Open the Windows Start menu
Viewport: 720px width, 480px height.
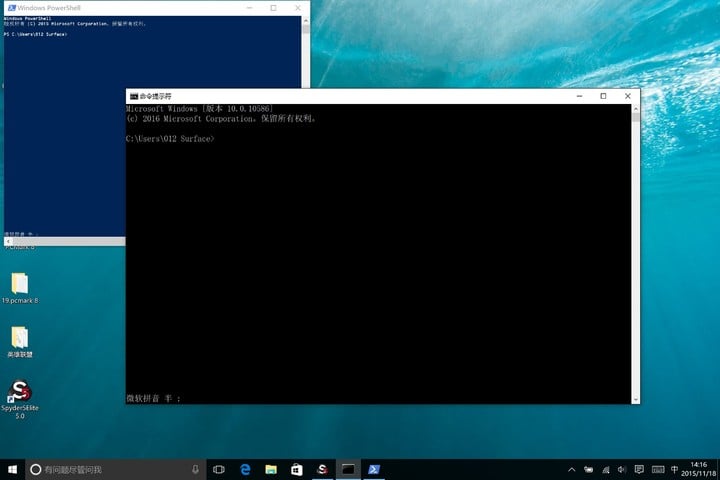coord(12,469)
